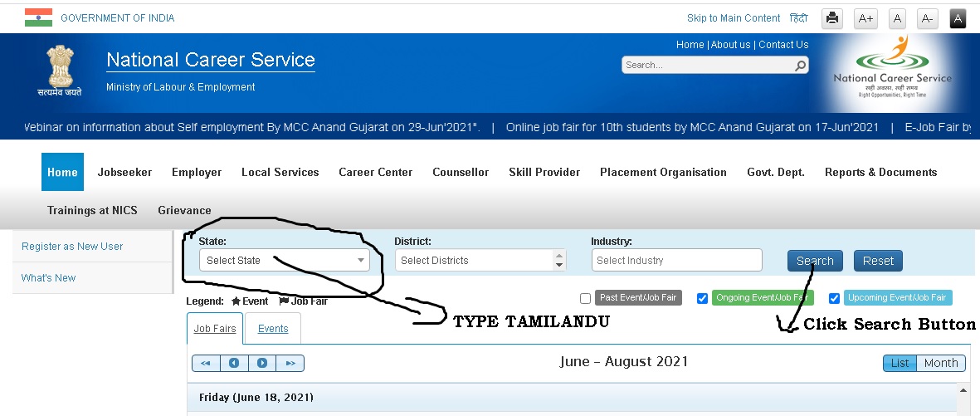Click Ministry of Labour & Employment text
The width and height of the screenshot is (980, 416).
pos(181,87)
